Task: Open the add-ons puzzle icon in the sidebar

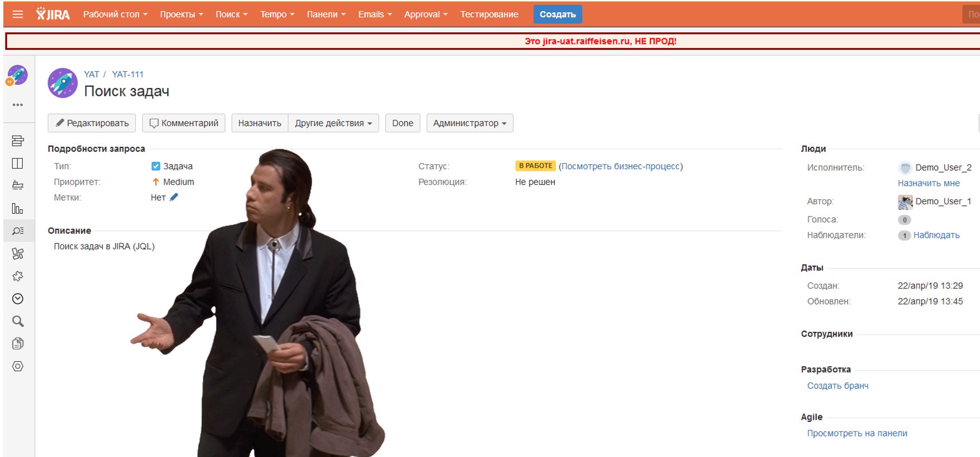Action: pos(18,276)
